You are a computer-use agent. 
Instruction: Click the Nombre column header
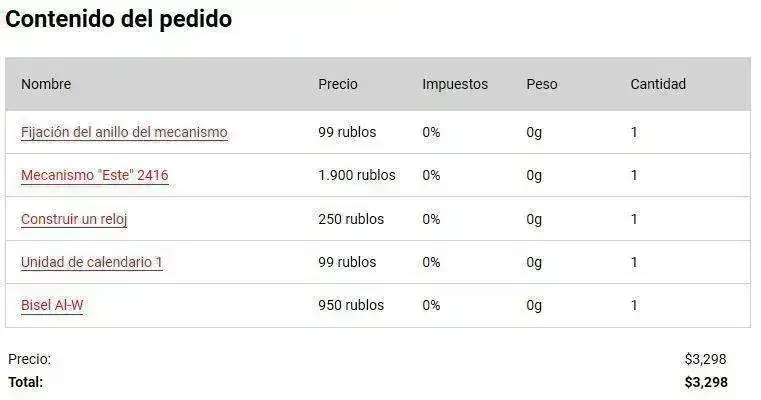click(x=46, y=84)
